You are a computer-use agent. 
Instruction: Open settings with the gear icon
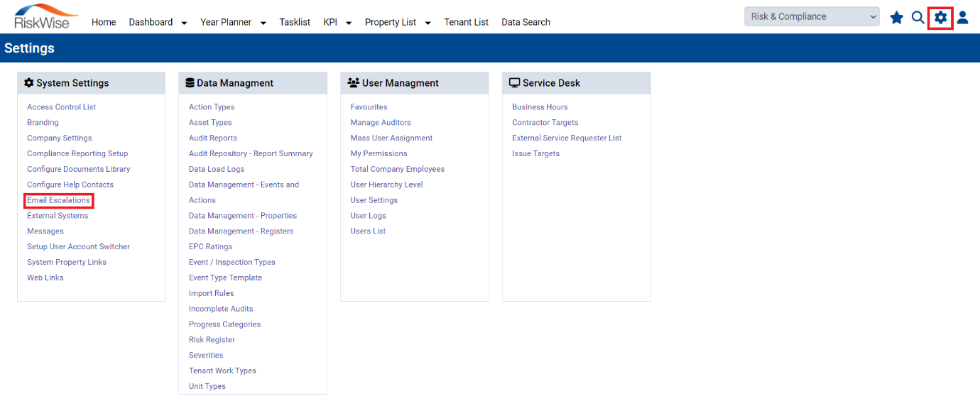pos(941,17)
